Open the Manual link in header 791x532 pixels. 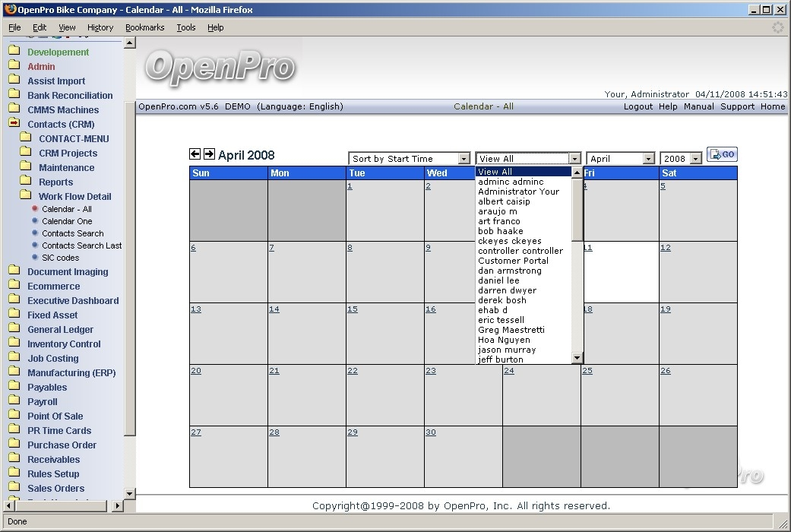point(698,106)
